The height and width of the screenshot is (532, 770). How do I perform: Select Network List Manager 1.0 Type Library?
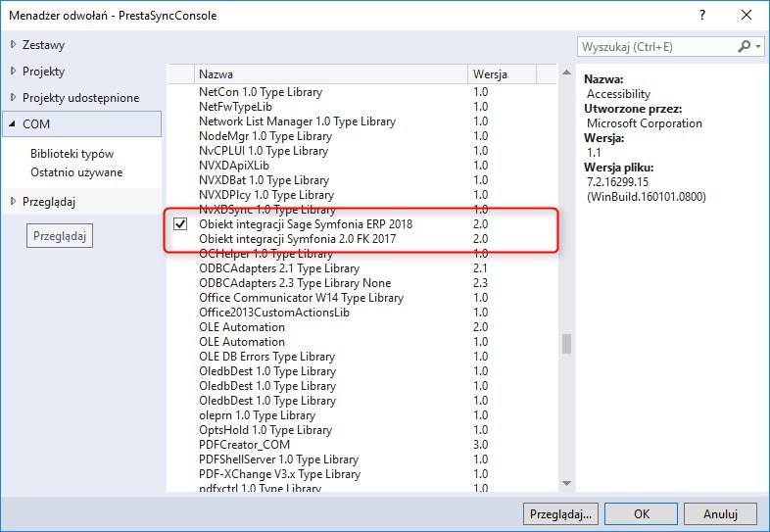[362, 121]
